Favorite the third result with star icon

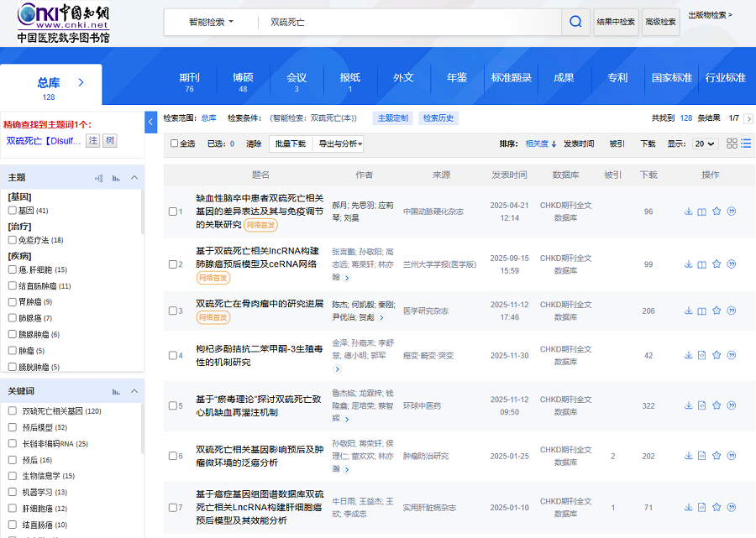pos(717,311)
